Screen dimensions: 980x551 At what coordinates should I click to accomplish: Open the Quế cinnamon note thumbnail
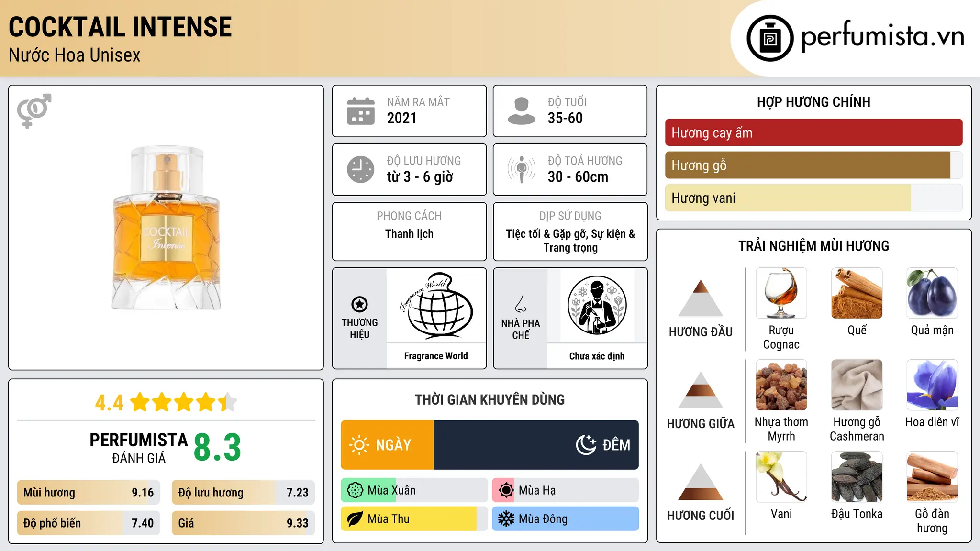[857, 293]
